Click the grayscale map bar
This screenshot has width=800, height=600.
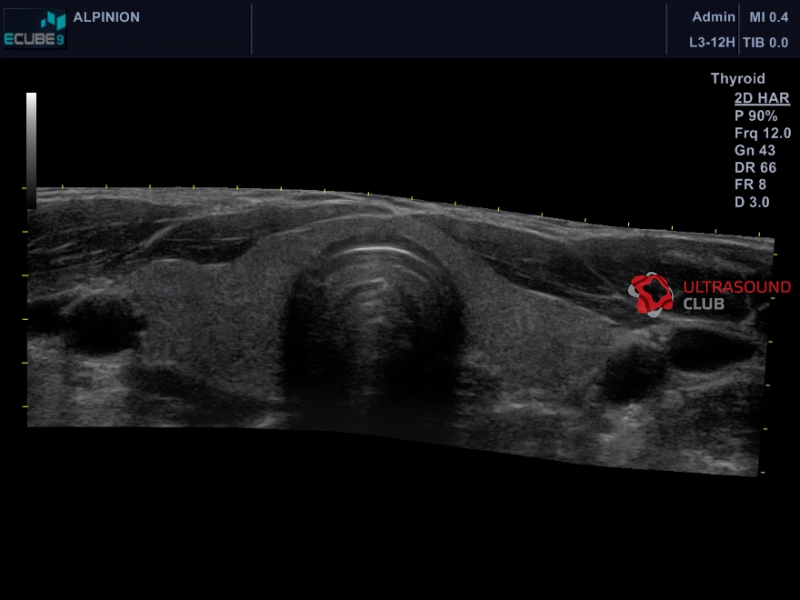[31, 151]
